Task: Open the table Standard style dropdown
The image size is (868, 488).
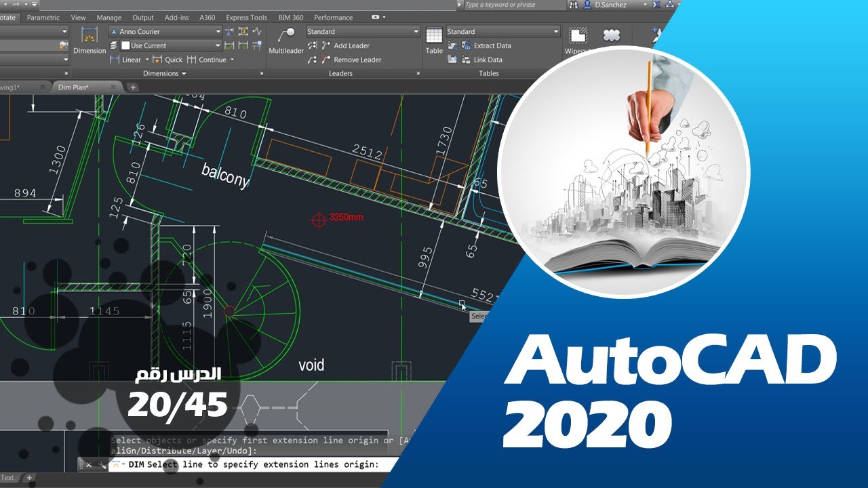Action: [x=556, y=31]
